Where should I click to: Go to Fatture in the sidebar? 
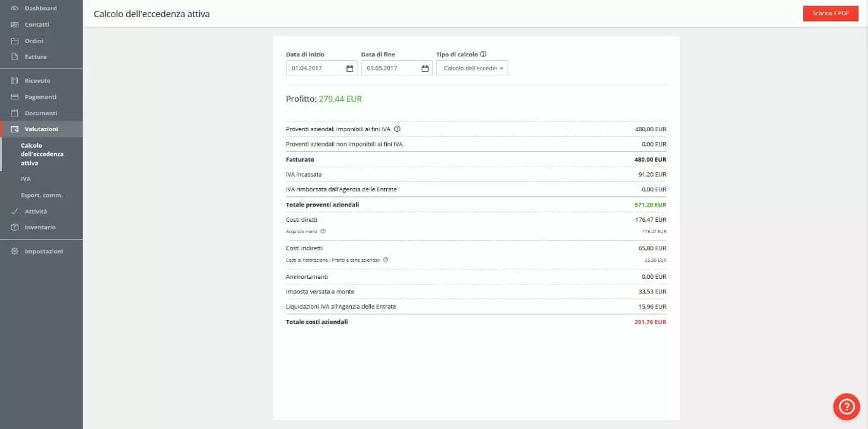coord(36,57)
